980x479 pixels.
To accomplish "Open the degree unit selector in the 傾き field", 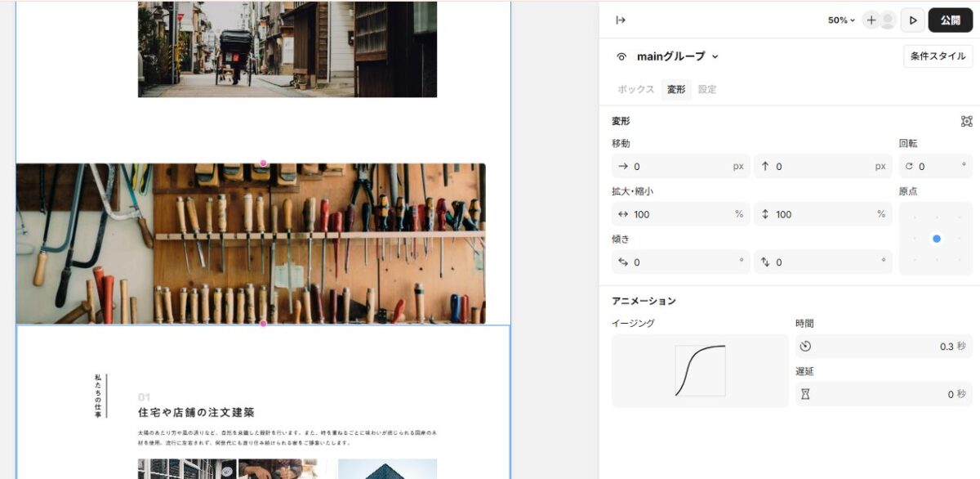I will pos(743,262).
